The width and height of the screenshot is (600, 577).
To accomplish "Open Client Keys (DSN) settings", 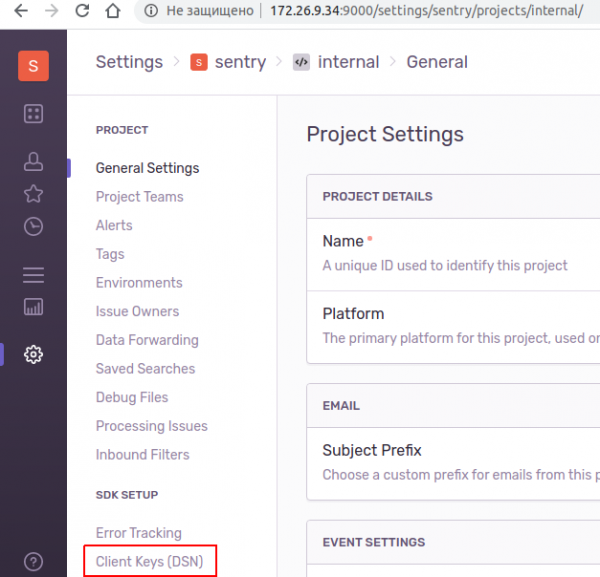I will point(149,562).
